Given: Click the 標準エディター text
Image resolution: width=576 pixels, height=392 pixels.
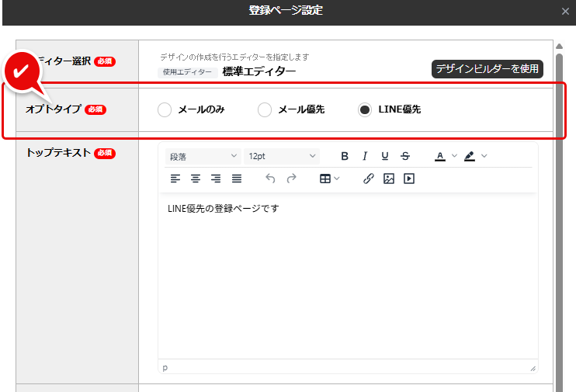Looking at the screenshot, I should (259, 71).
